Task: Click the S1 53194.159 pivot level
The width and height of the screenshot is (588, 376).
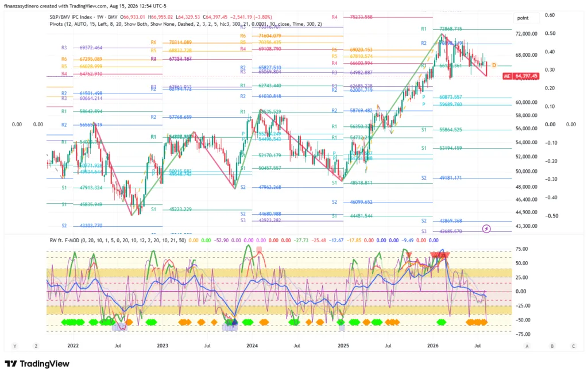Action: pyautogui.click(x=442, y=148)
